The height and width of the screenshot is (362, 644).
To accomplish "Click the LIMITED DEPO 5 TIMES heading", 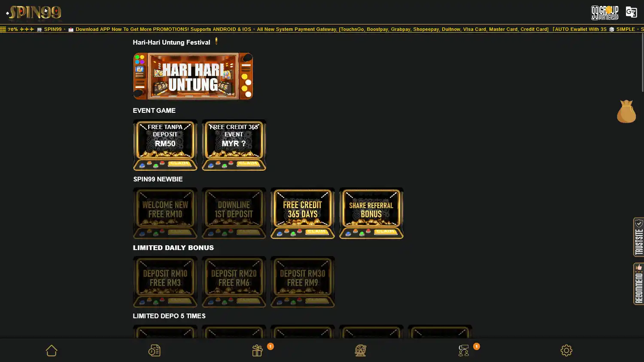I will tap(169, 316).
